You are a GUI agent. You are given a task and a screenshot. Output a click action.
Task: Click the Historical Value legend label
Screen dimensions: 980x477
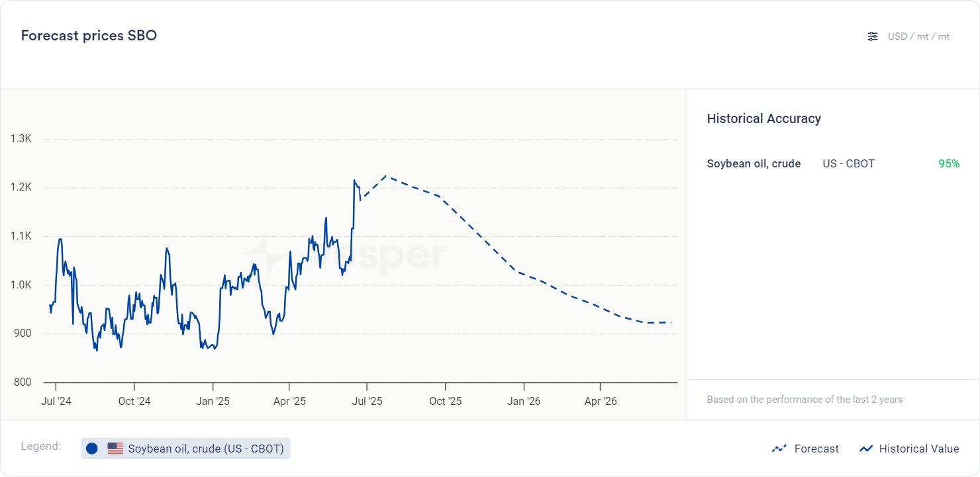pyautogui.click(x=919, y=449)
